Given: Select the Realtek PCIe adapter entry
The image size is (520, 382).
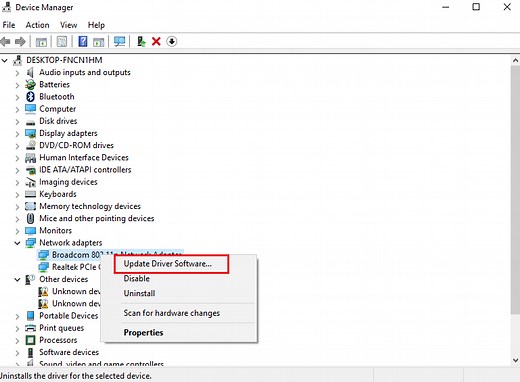Looking at the screenshot, I should [69, 267].
